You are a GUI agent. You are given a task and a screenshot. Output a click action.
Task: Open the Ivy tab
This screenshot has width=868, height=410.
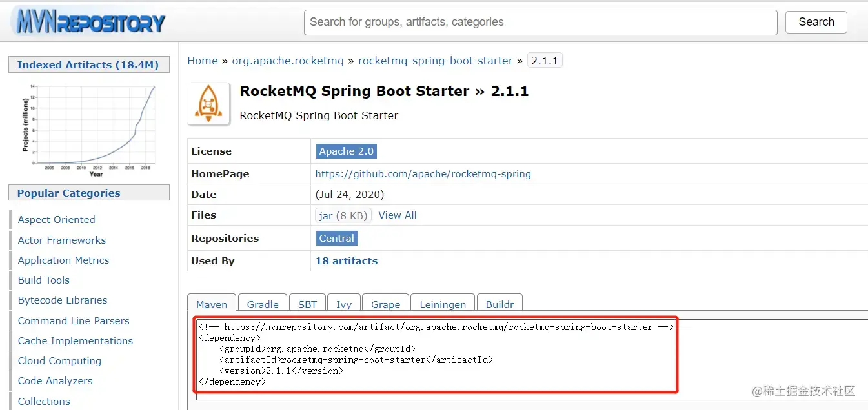pyautogui.click(x=344, y=304)
